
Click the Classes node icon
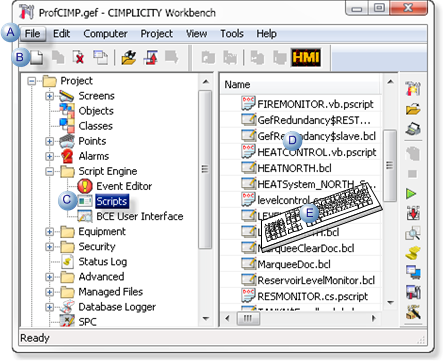[67, 126]
